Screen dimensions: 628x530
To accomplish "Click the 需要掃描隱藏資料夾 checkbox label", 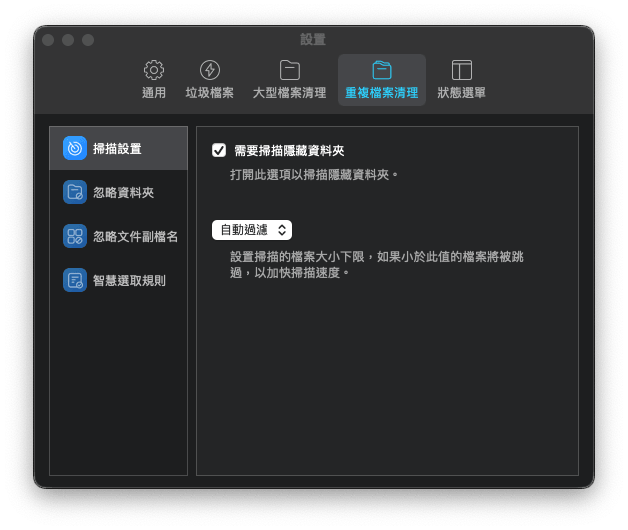I will 289,151.
